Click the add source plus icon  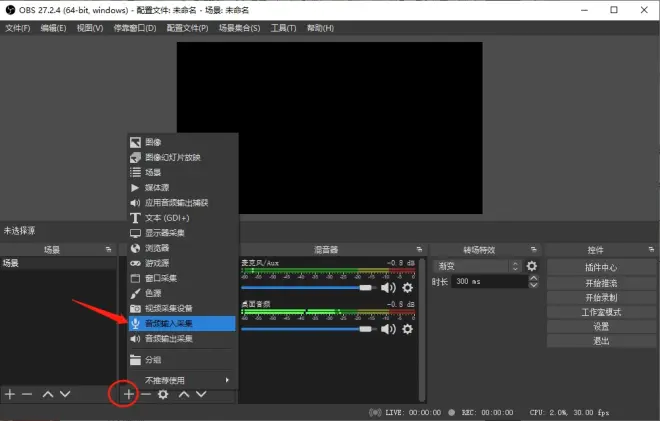(128, 394)
